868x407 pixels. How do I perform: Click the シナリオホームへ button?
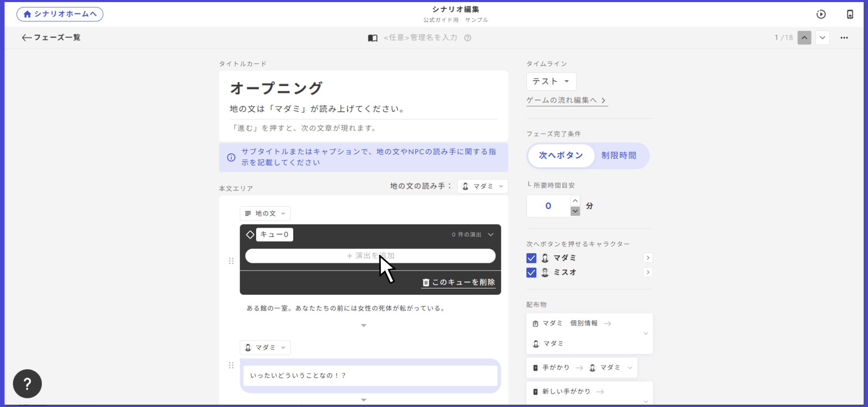coord(60,14)
